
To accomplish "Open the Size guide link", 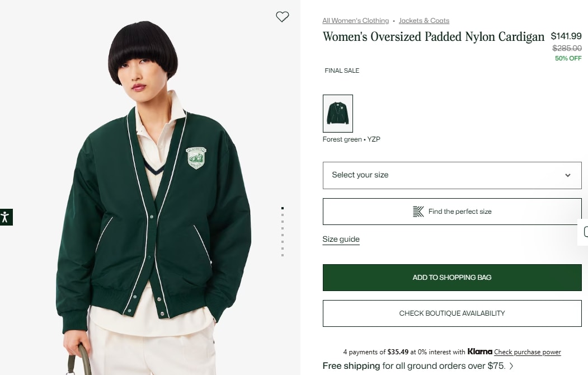I will click(341, 239).
